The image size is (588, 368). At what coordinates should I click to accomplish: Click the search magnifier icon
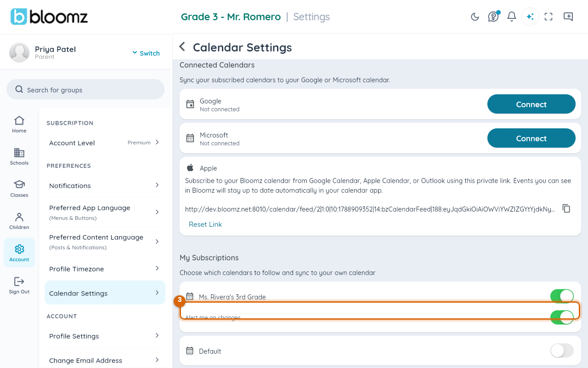point(19,89)
